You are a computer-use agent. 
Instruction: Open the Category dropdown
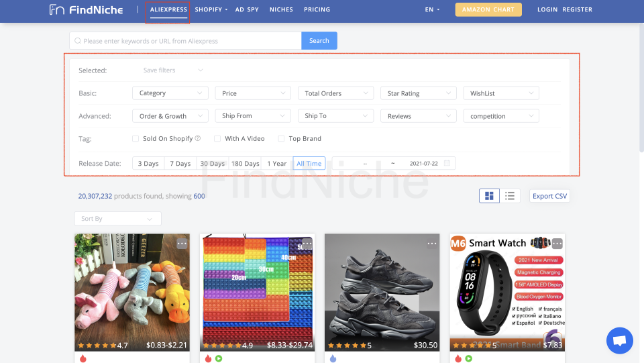point(170,93)
